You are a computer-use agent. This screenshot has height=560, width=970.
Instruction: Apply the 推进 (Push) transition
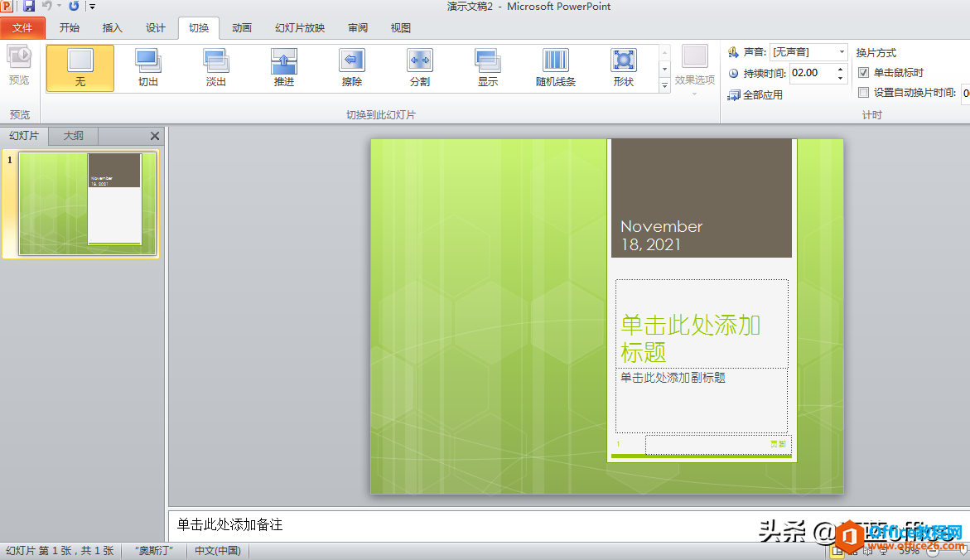284,66
